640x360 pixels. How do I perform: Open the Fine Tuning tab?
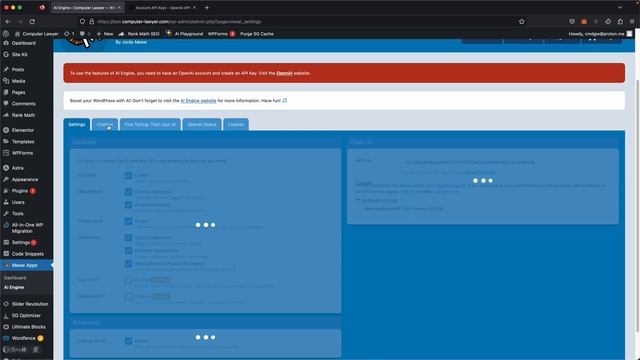point(150,124)
